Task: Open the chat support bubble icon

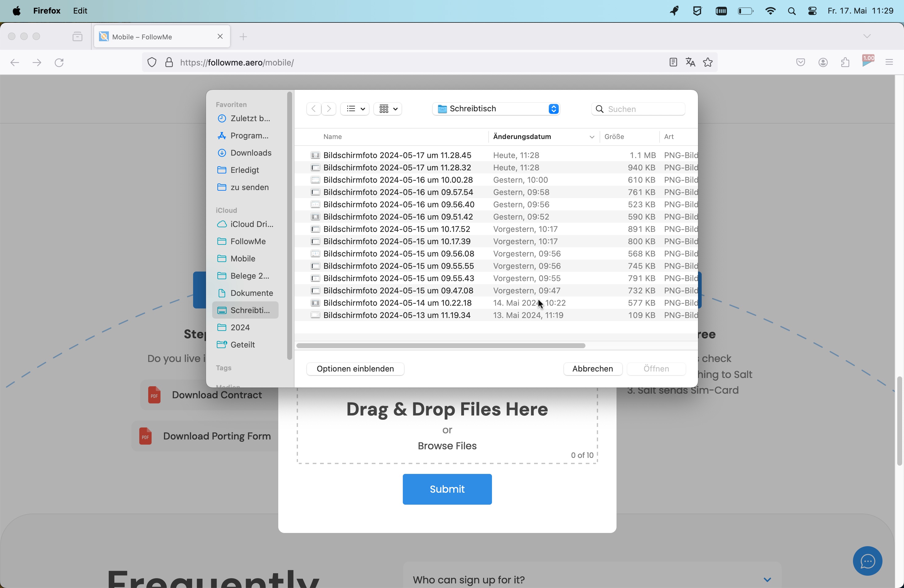Action: (867, 561)
